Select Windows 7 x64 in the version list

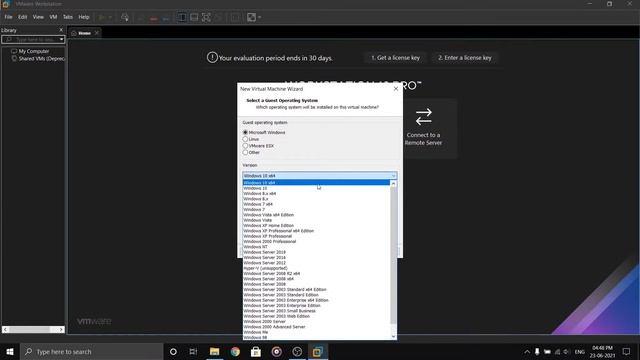316,204
